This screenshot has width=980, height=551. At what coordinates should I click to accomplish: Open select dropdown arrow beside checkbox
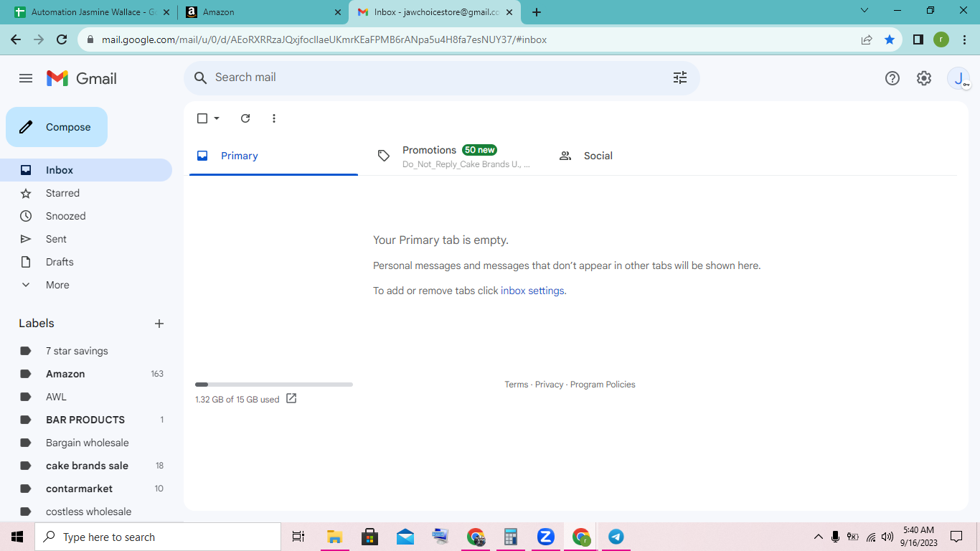(217, 118)
